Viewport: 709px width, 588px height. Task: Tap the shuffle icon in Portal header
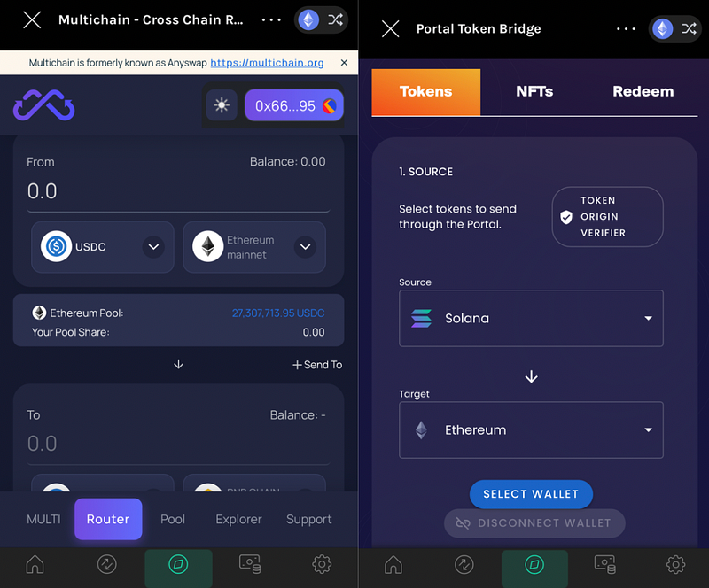coord(690,29)
